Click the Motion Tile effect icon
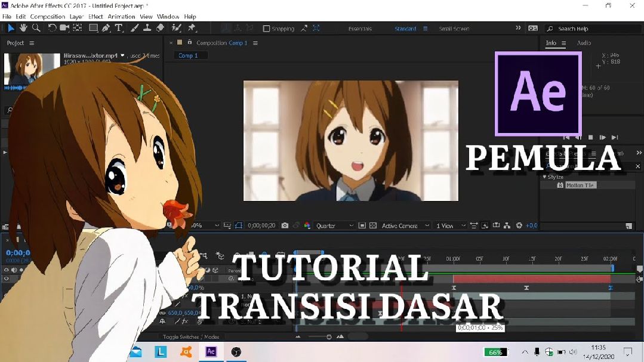Screen dimensions: 644x362 coord(560,185)
